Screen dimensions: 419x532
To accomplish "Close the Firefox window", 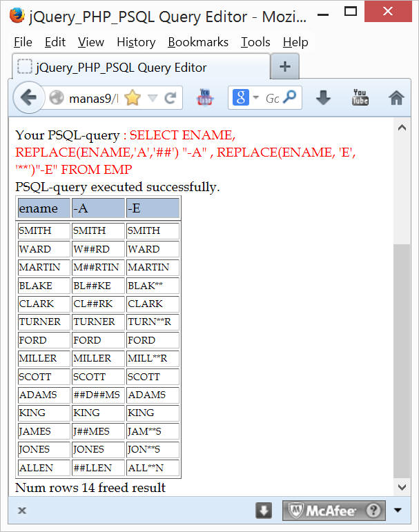I will [388, 11].
